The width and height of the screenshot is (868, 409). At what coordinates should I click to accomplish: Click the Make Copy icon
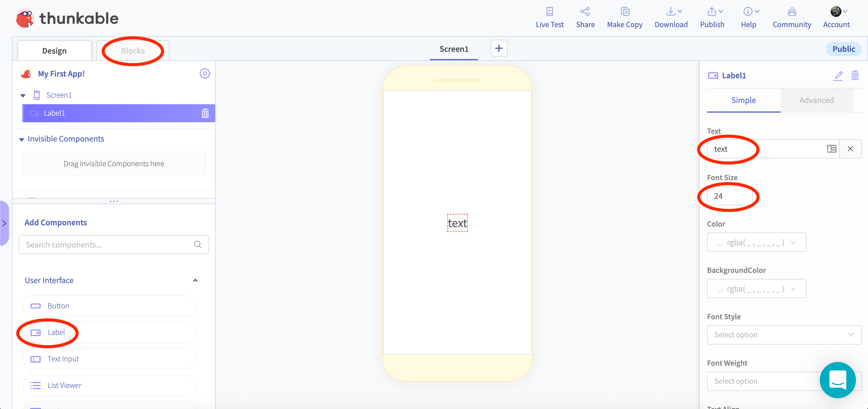pos(625,12)
